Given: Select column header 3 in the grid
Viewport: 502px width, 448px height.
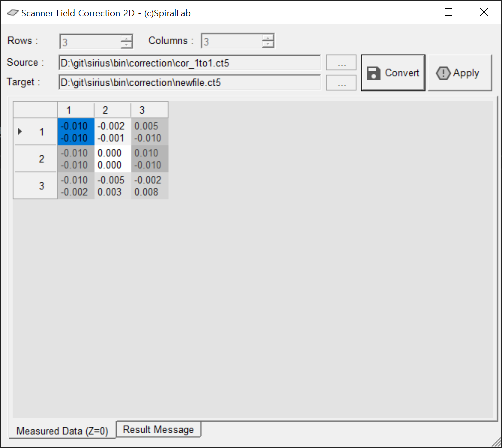Looking at the screenshot, I should (149, 110).
